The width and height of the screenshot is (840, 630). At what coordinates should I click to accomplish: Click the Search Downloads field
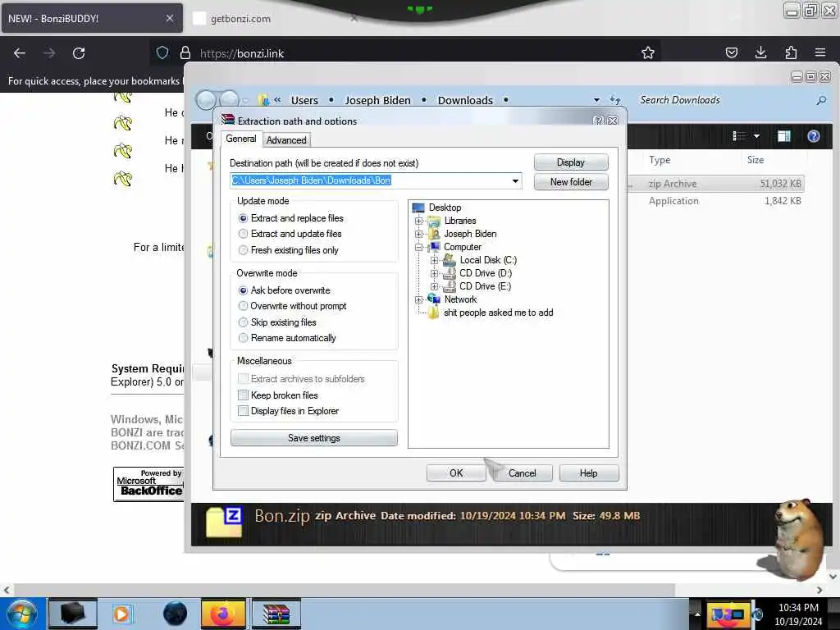pyautogui.click(x=726, y=100)
